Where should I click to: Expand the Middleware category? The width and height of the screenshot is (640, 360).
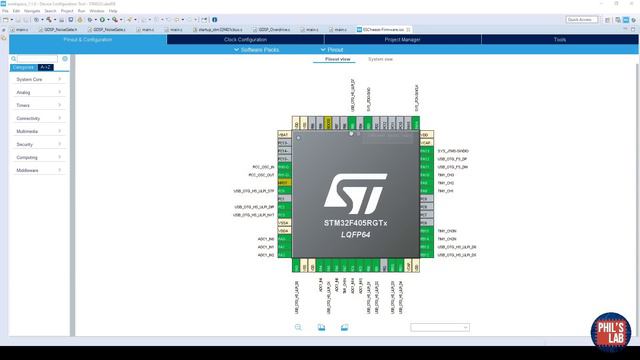[38, 171]
